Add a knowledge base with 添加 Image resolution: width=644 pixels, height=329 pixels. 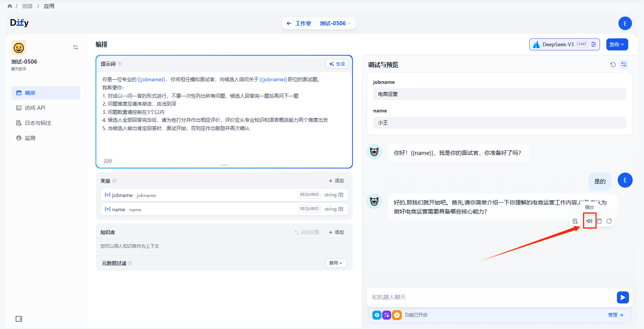pyautogui.click(x=336, y=232)
